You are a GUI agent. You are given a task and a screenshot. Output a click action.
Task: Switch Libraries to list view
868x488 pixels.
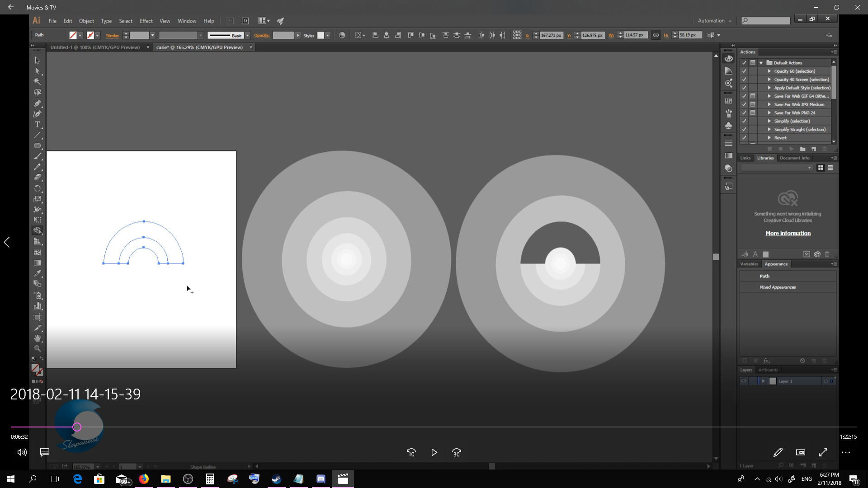click(830, 168)
